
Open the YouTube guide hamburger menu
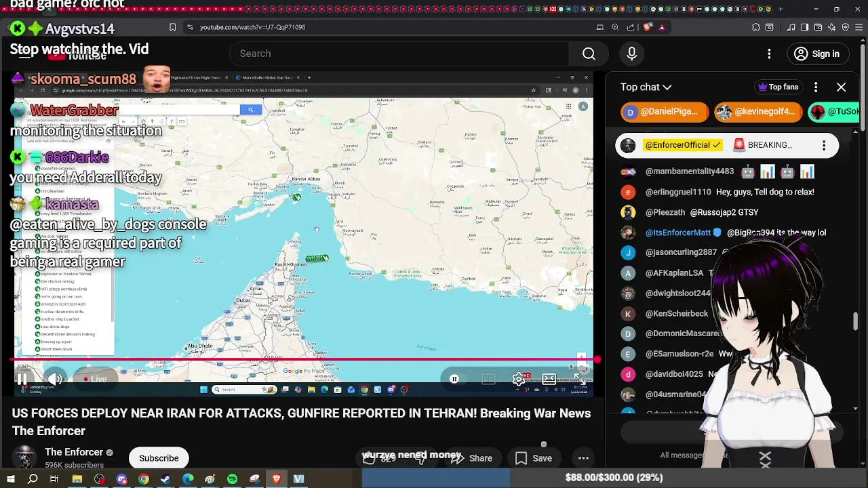click(x=24, y=54)
